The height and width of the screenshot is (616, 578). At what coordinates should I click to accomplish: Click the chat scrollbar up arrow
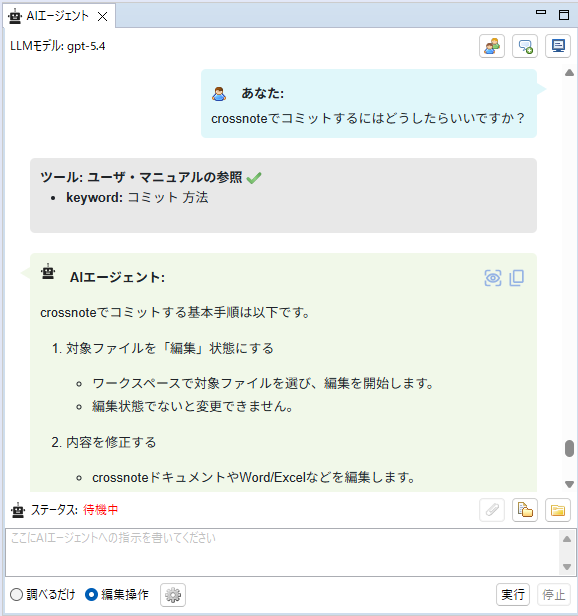[x=569, y=73]
